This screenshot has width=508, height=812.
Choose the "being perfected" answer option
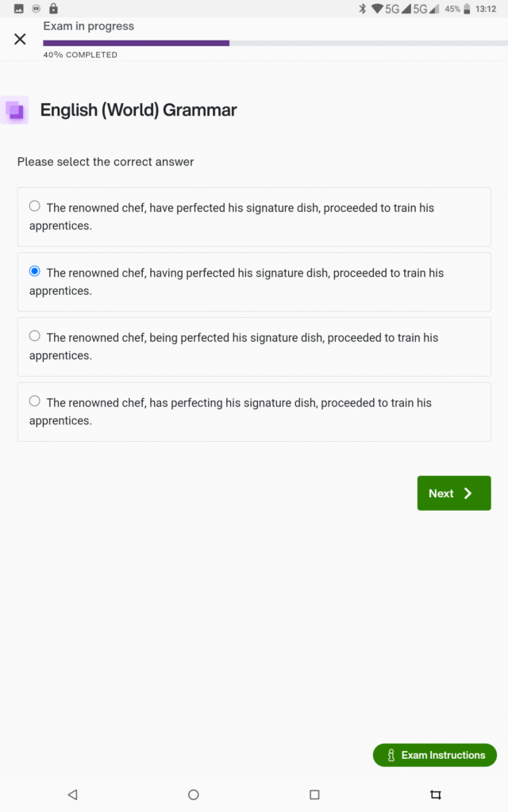click(x=35, y=337)
